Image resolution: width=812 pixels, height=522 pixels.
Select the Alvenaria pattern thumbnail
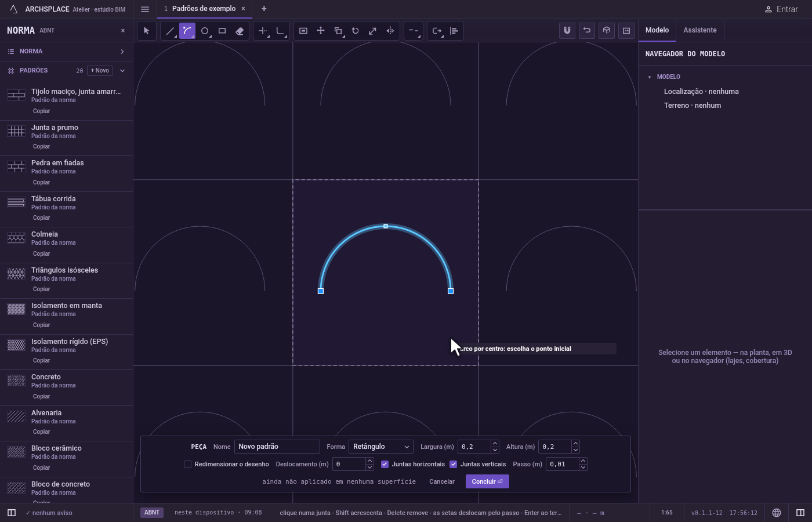[x=16, y=416]
